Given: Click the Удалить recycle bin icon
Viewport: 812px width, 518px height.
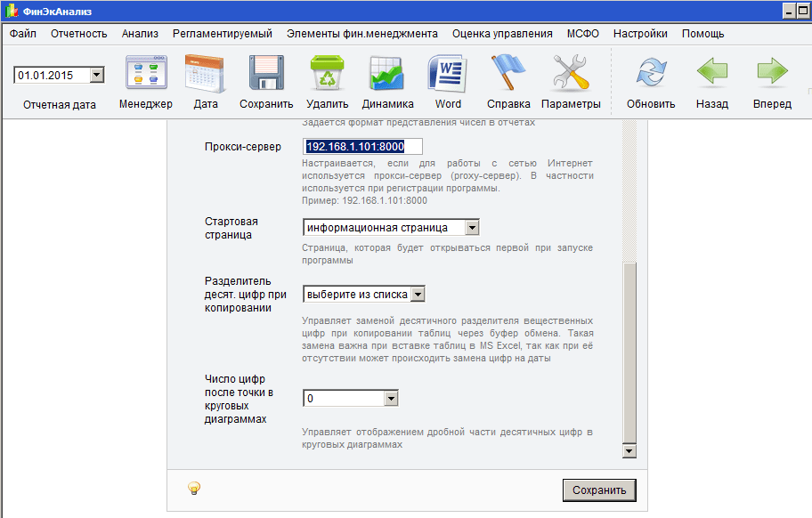Looking at the screenshot, I should (x=328, y=74).
